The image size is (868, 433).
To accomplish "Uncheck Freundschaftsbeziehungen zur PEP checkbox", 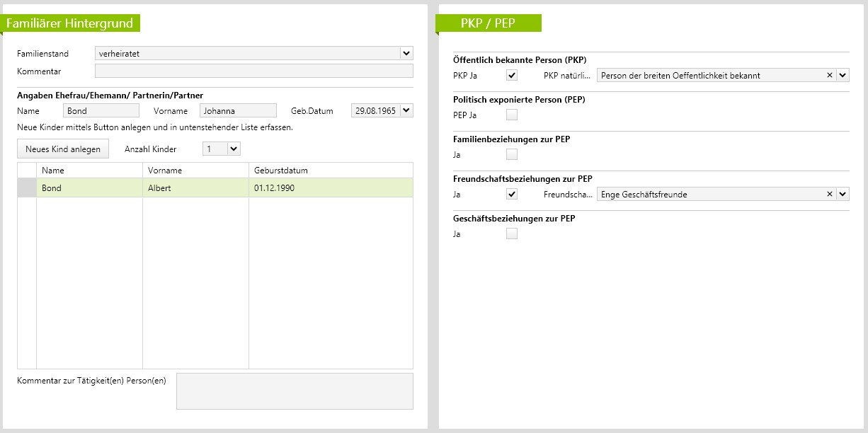I will click(512, 194).
